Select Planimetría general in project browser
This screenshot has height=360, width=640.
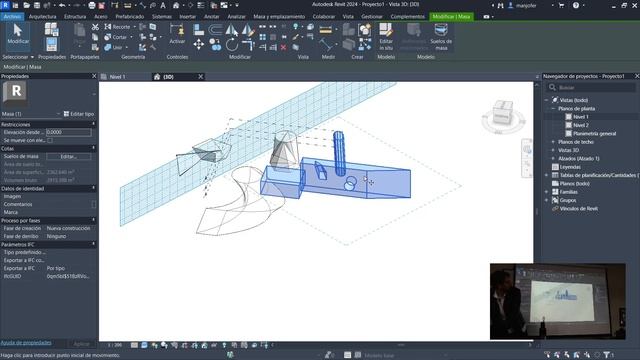pos(594,133)
